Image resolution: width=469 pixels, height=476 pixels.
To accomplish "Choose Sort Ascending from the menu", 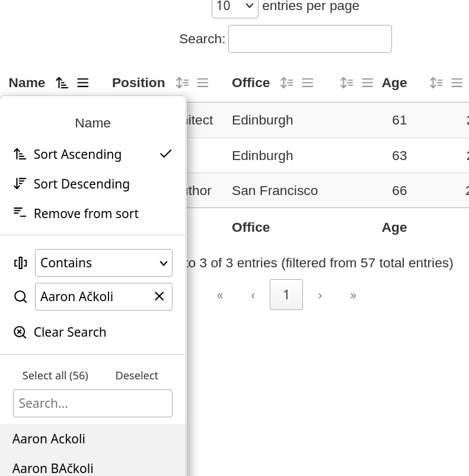I will click(78, 154).
